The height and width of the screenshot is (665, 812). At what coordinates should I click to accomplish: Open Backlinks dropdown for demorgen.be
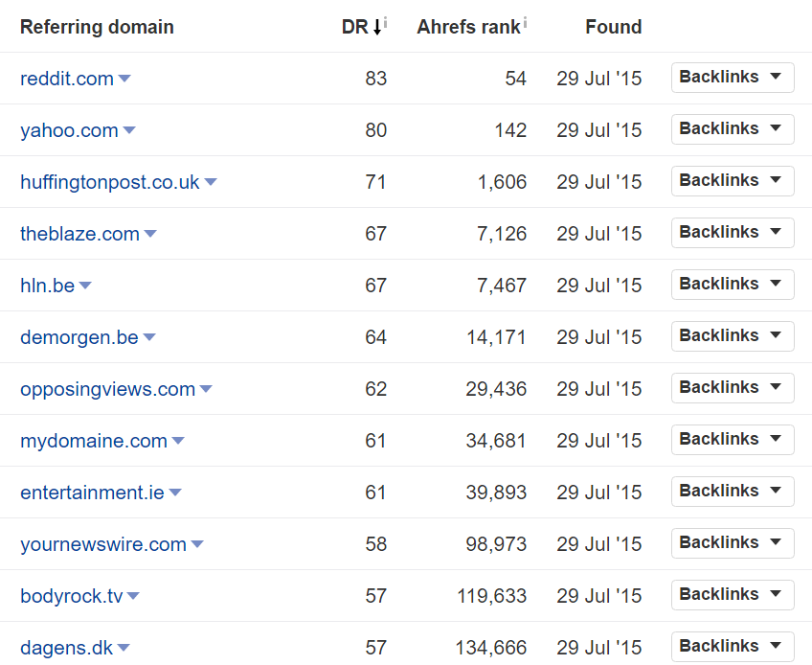coord(733,336)
